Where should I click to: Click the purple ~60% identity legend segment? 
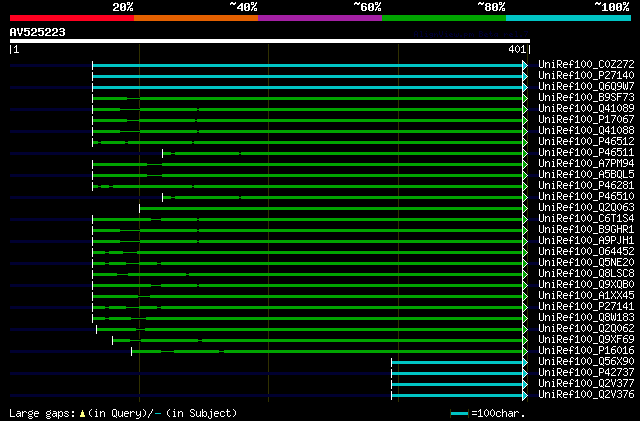click(320, 18)
